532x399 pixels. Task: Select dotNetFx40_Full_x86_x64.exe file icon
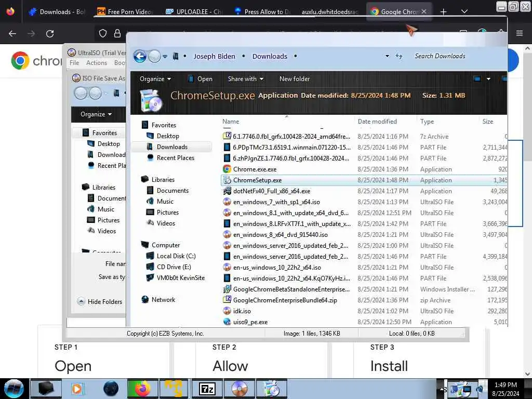[x=227, y=191]
